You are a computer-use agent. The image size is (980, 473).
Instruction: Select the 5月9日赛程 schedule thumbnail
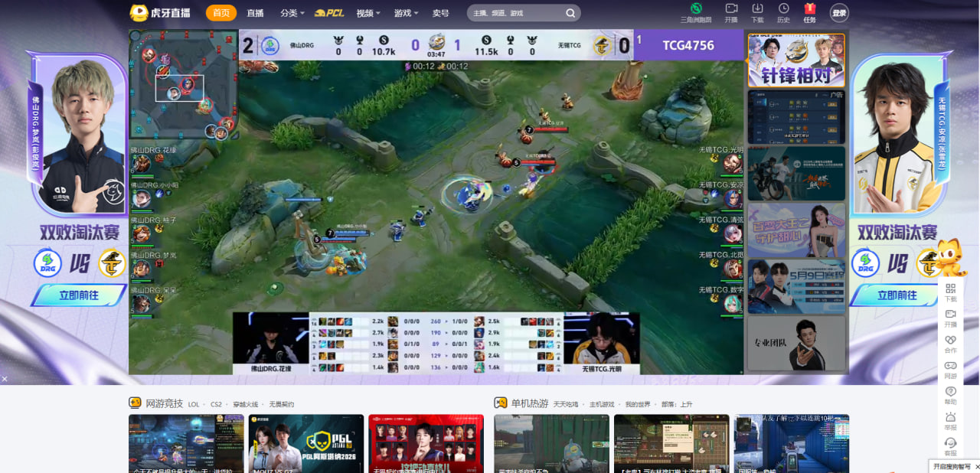point(796,286)
